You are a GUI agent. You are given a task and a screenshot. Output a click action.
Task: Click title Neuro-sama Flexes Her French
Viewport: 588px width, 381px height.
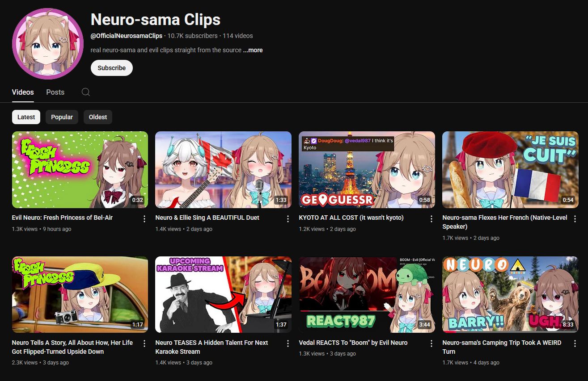pyautogui.click(x=504, y=222)
